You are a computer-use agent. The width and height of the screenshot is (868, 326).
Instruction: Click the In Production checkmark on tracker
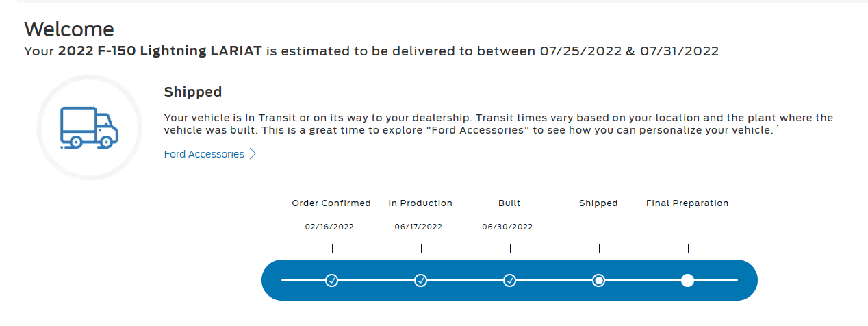click(x=421, y=280)
